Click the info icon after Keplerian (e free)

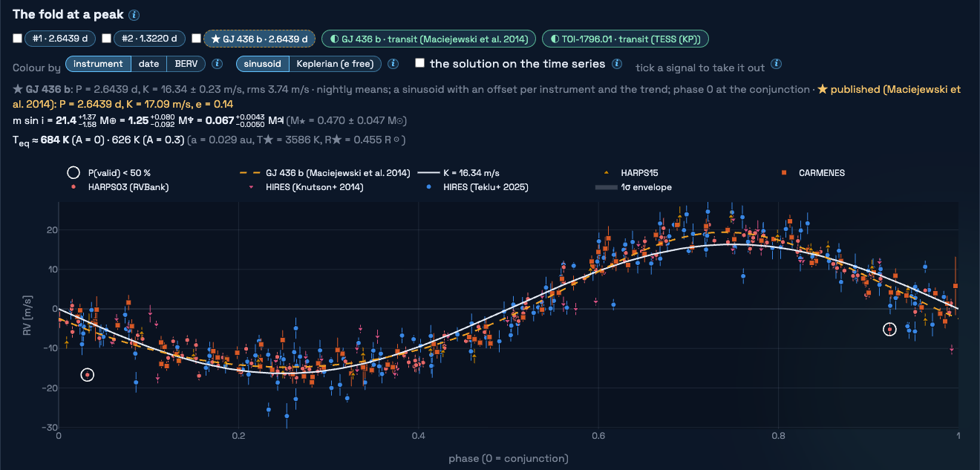[x=393, y=64]
